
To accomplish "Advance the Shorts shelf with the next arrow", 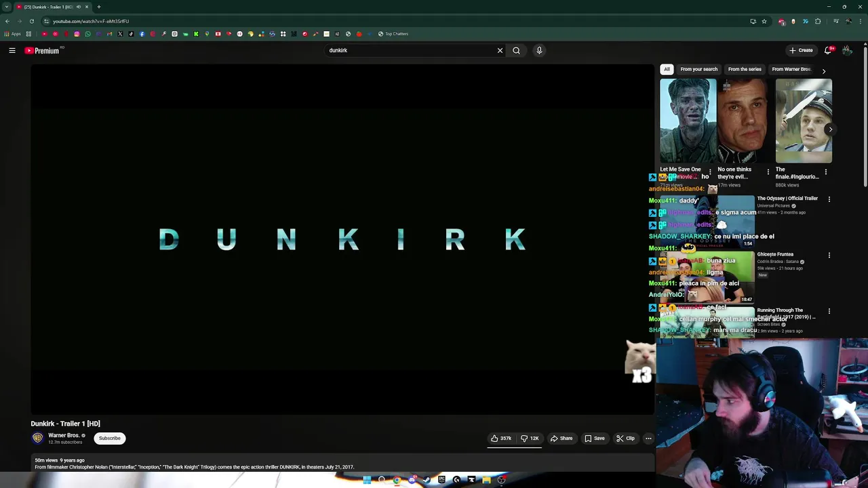I will tap(831, 129).
